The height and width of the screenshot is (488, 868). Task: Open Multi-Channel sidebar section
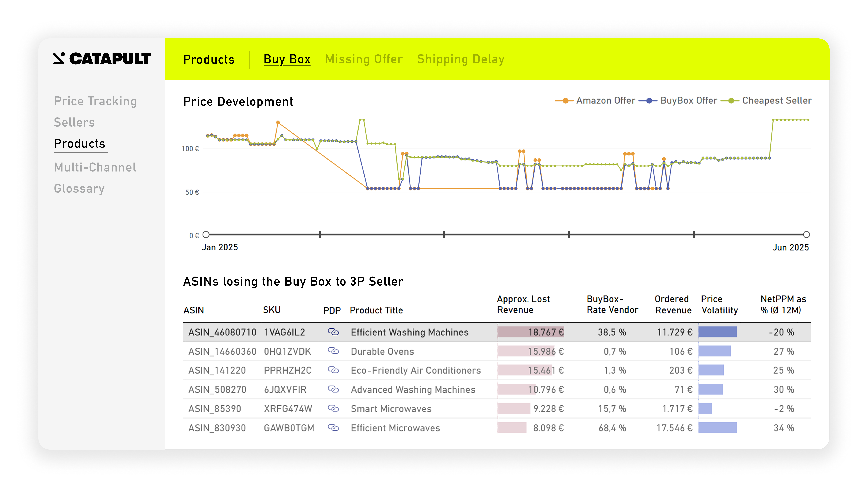tap(95, 167)
